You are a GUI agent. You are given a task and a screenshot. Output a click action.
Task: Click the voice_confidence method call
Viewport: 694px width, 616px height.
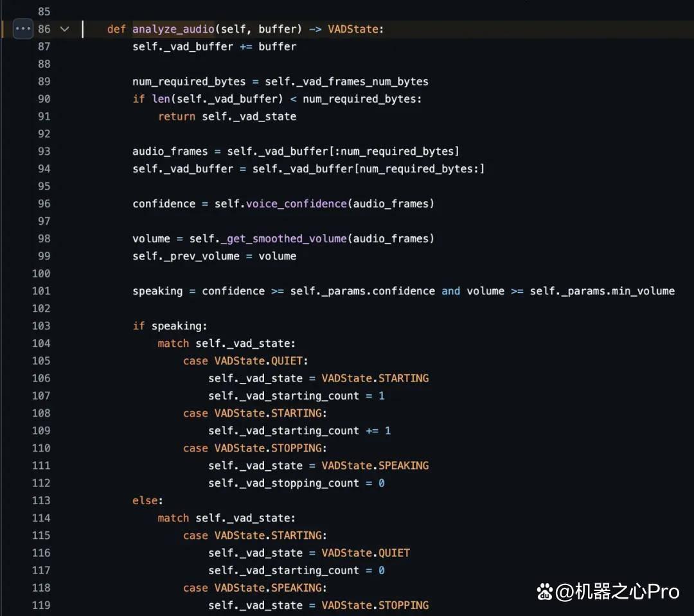point(296,204)
